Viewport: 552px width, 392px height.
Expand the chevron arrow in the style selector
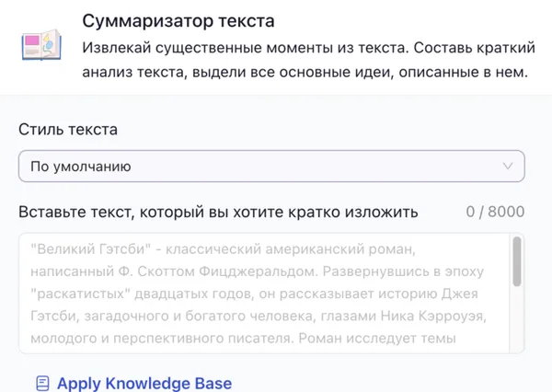507,167
